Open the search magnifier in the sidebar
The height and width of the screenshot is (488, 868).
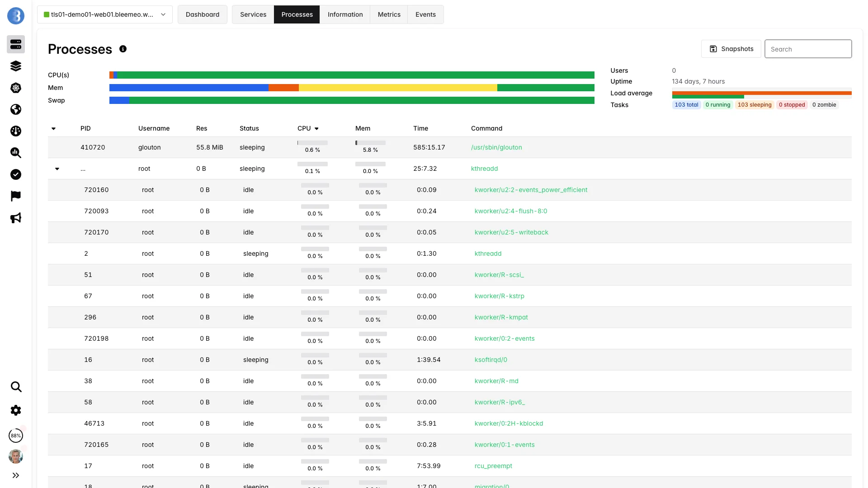coord(16,387)
